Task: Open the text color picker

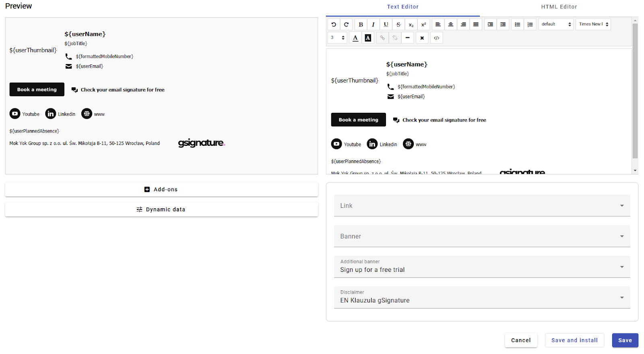Action: tap(355, 38)
